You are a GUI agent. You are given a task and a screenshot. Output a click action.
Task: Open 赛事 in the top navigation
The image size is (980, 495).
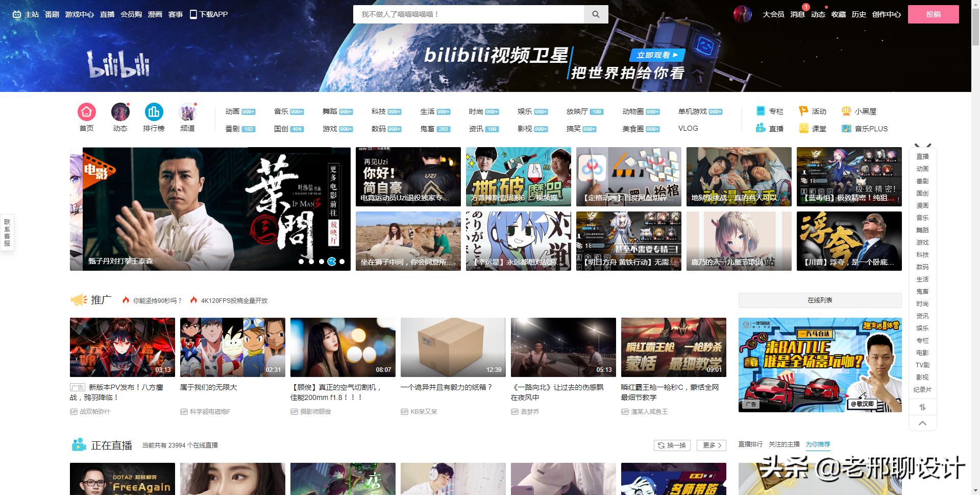point(176,14)
